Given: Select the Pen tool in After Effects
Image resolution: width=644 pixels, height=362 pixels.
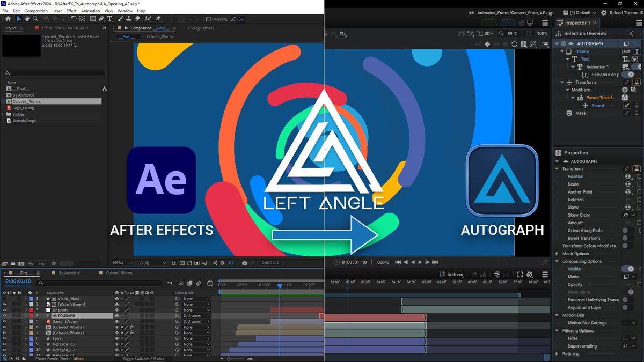Looking at the screenshot, I should point(102,19).
